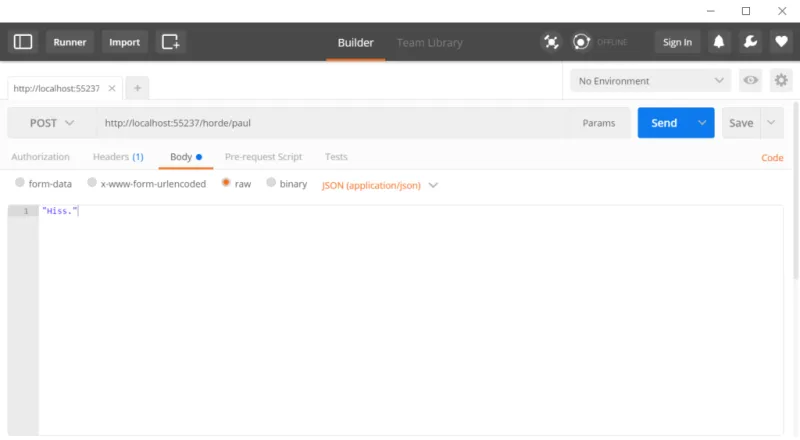Open environment quick look eye icon
The image size is (800, 440).
click(x=751, y=80)
